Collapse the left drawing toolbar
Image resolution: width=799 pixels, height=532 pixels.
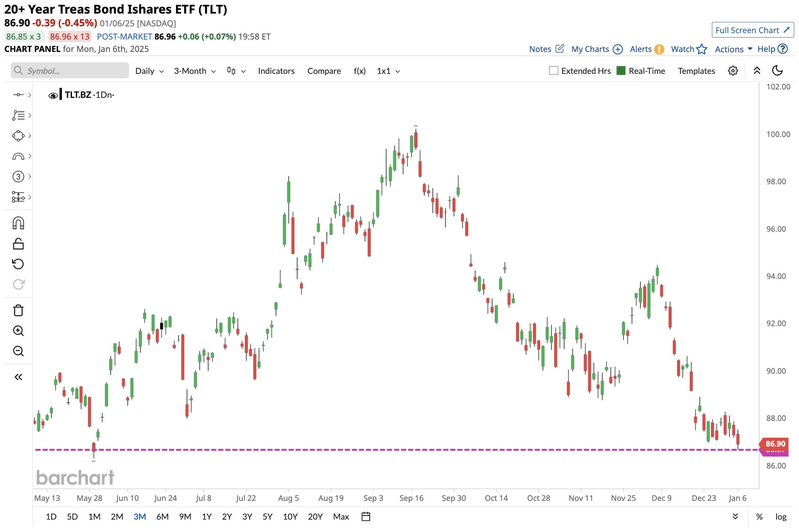[18, 377]
